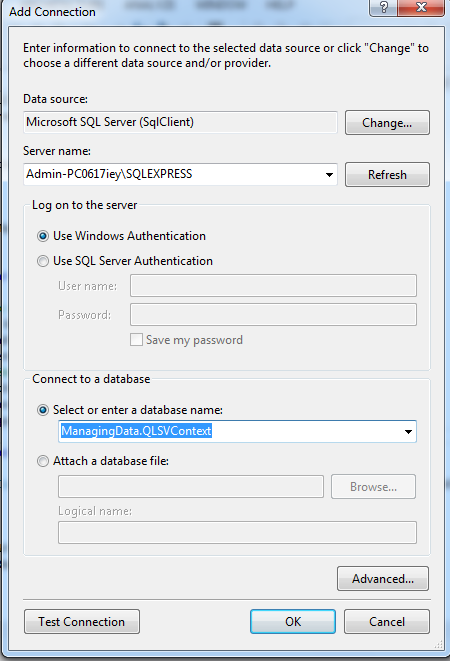Select the database name radio option
The height and width of the screenshot is (661, 450).
(x=43, y=410)
